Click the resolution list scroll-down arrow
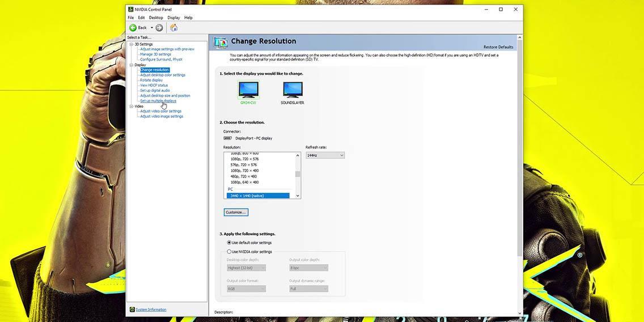Image resolution: width=644 pixels, height=322 pixels. (x=298, y=196)
